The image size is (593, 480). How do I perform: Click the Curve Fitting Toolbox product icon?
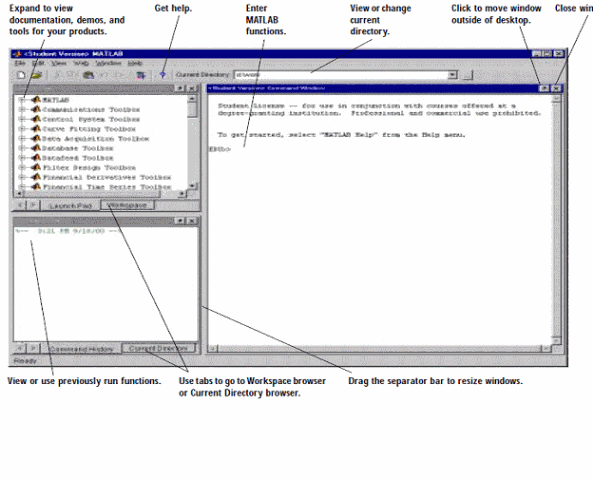[x=36, y=129]
